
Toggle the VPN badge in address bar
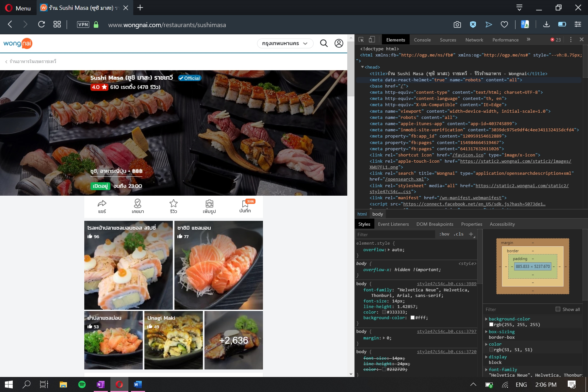click(83, 24)
